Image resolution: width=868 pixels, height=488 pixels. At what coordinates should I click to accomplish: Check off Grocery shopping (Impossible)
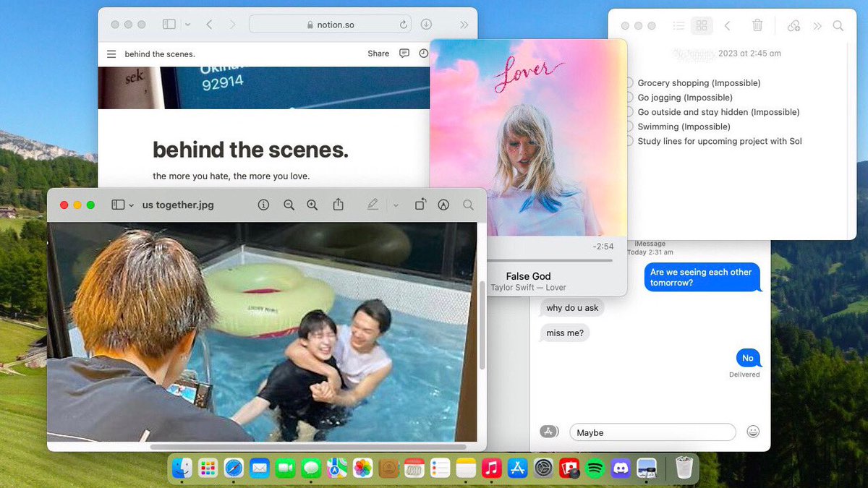pyautogui.click(x=629, y=83)
